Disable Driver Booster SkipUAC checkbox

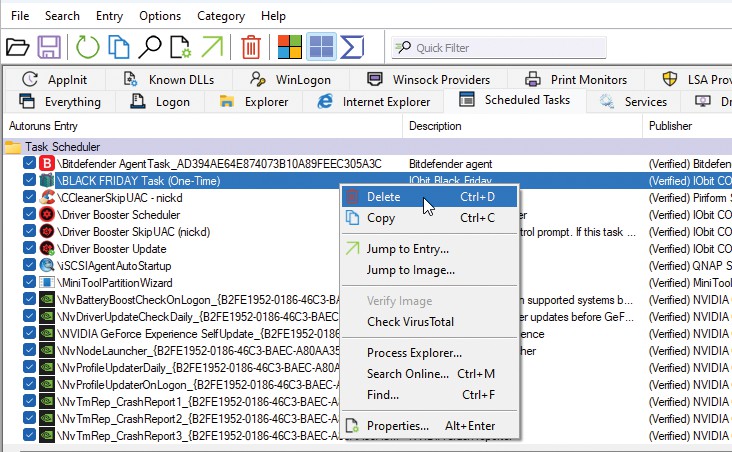[29, 231]
